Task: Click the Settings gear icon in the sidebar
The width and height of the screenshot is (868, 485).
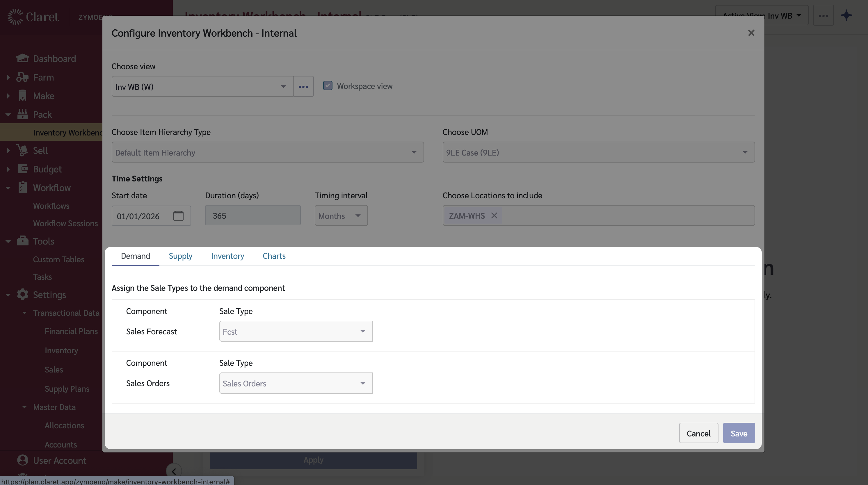Action: point(23,295)
